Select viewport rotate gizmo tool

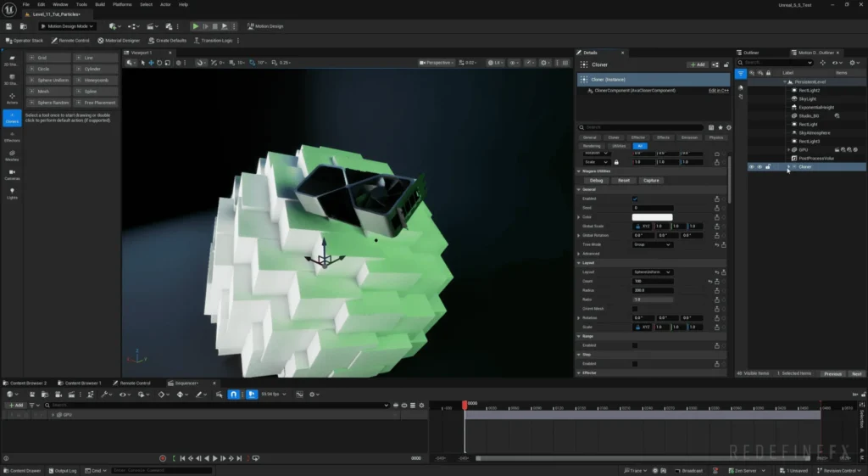pyautogui.click(x=159, y=63)
